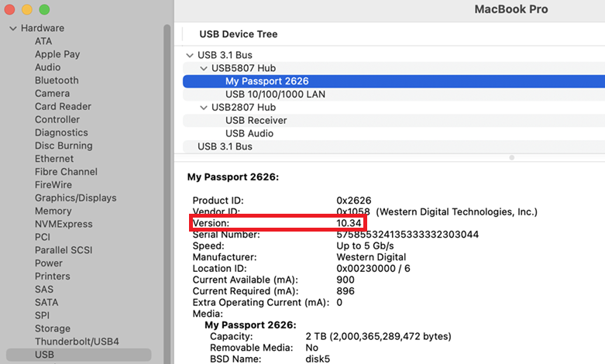Select USB 10/100/1000 LAN device

tap(275, 94)
